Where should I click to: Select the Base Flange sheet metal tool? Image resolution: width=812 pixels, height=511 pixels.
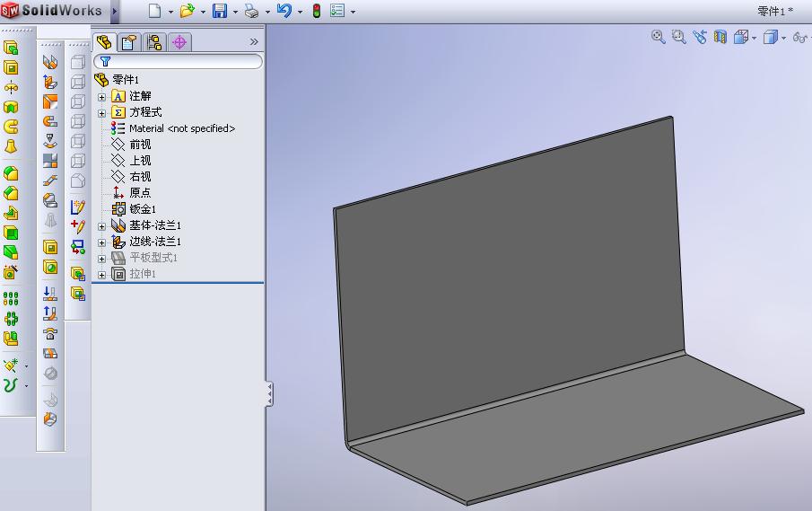(50, 62)
